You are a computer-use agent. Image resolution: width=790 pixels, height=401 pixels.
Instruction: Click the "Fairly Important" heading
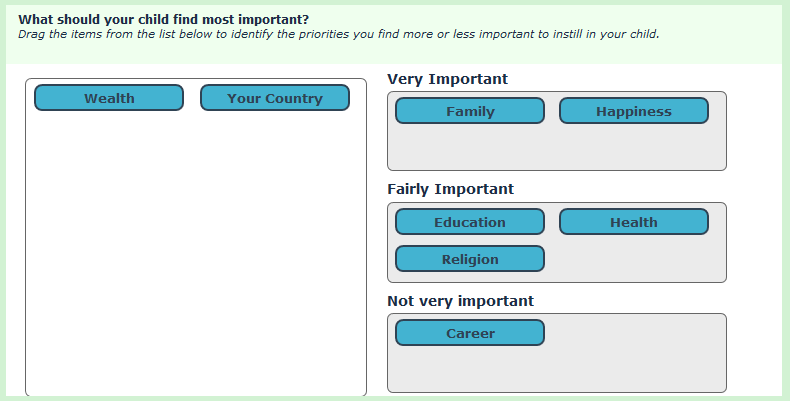click(450, 189)
